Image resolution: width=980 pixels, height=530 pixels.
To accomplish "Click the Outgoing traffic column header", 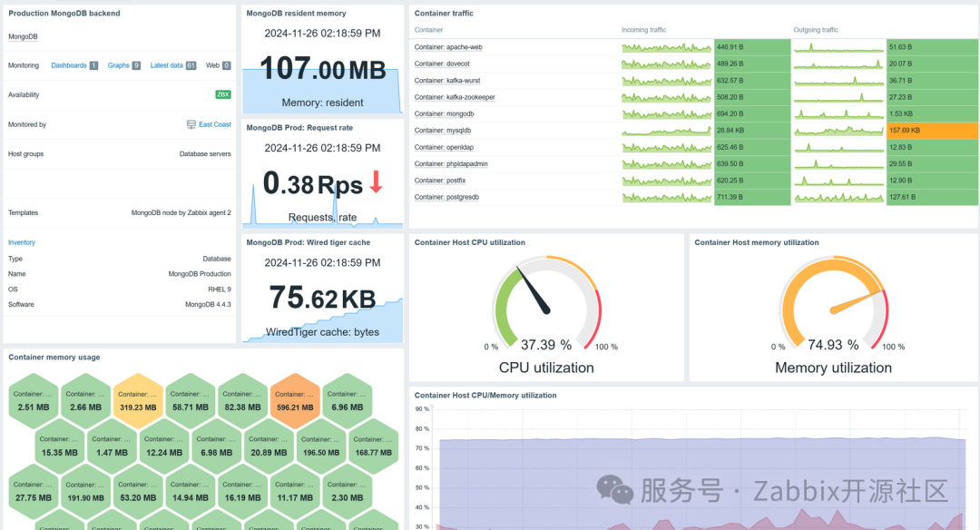I will tap(817, 30).
